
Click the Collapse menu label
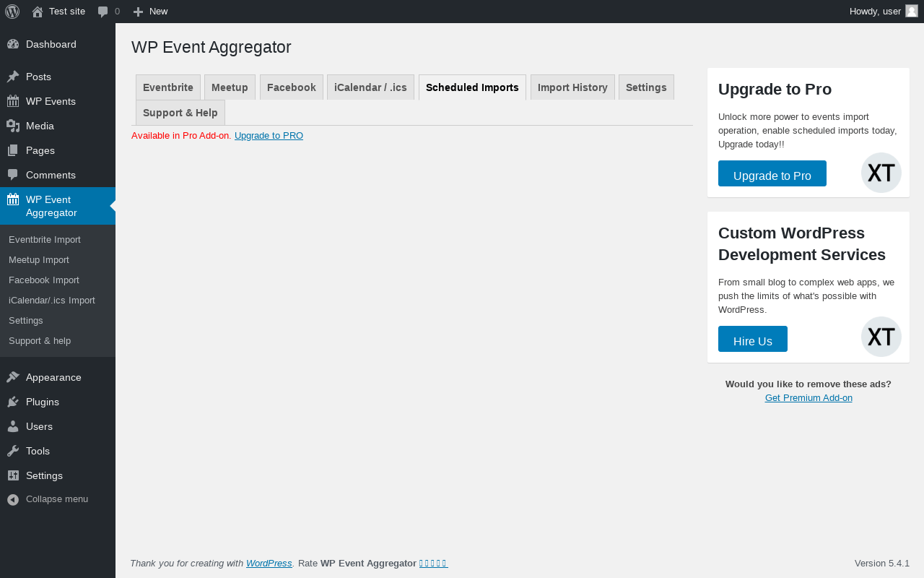(57, 499)
